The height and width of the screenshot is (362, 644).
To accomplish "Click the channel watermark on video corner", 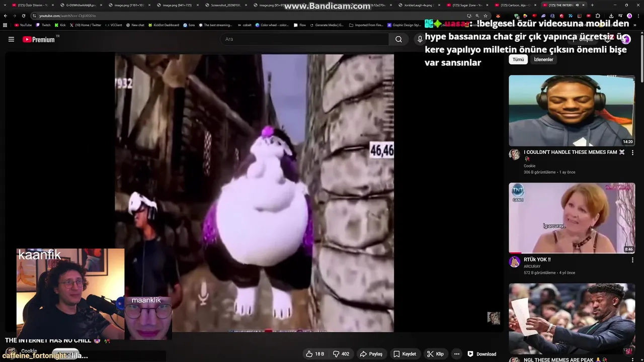I will pyautogui.click(x=494, y=318).
